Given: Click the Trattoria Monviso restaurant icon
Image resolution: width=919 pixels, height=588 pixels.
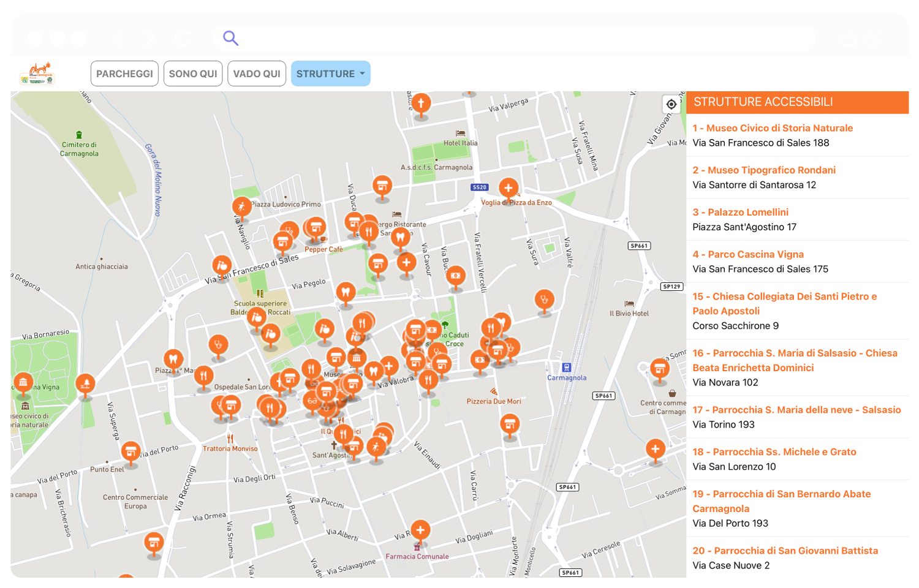Looking at the screenshot, I should (230, 439).
